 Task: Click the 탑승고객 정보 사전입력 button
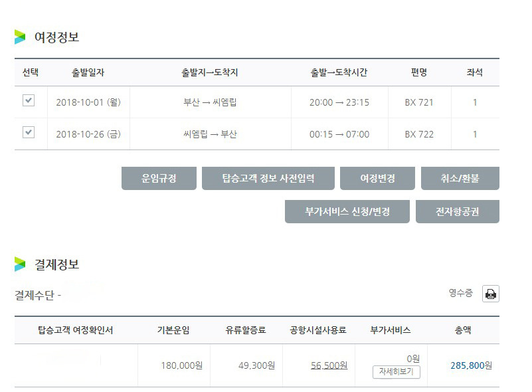pyautogui.click(x=270, y=178)
